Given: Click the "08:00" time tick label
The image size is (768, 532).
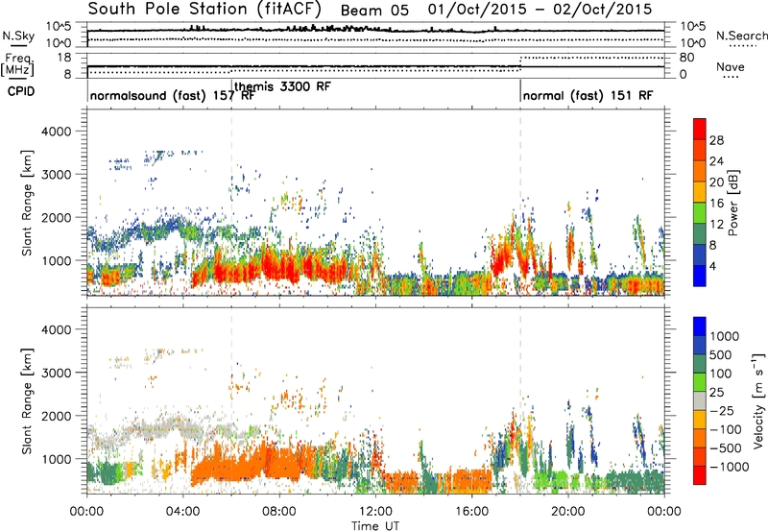Looking at the screenshot, I should coord(279,512).
